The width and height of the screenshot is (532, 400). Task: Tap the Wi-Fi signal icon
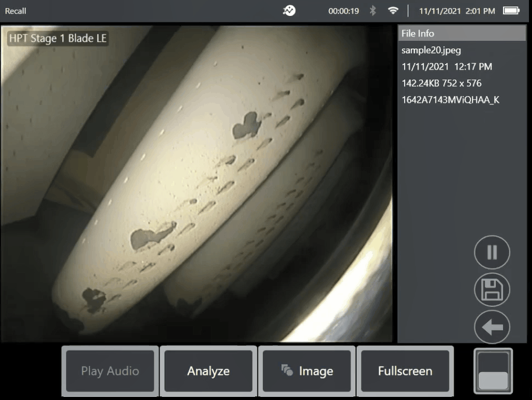click(x=393, y=11)
